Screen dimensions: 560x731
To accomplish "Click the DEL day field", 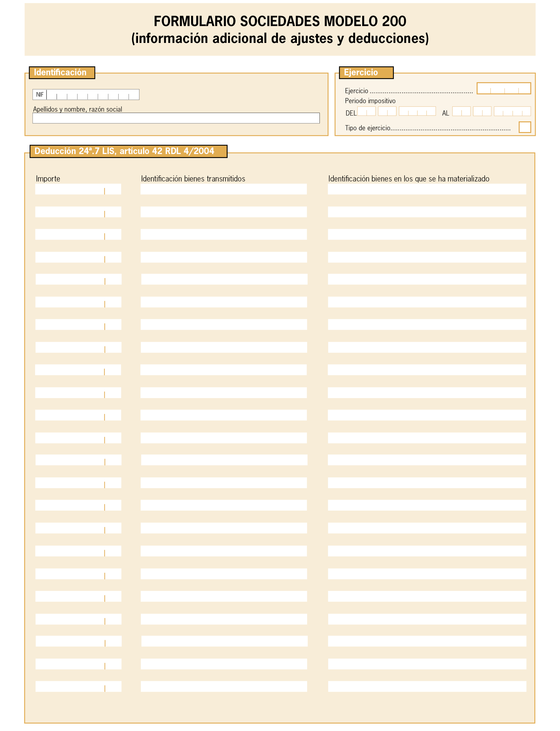I will click(366, 111).
